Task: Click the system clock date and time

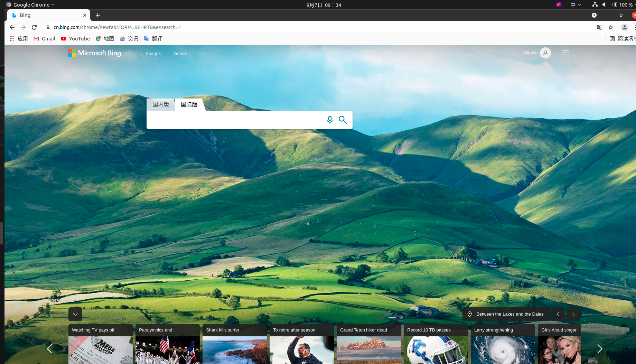Action: (x=324, y=5)
